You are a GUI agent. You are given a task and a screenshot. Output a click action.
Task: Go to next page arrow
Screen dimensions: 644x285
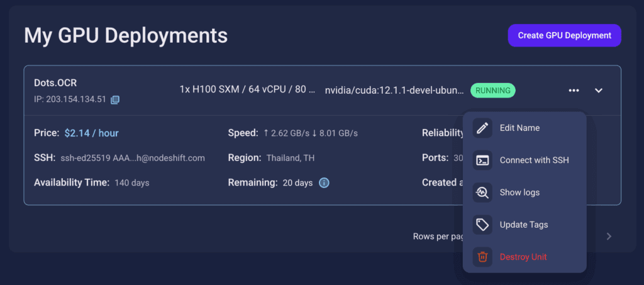[609, 236]
